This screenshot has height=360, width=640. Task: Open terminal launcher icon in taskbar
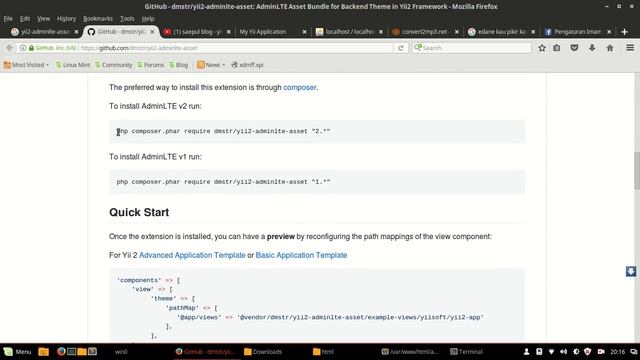[71, 351]
